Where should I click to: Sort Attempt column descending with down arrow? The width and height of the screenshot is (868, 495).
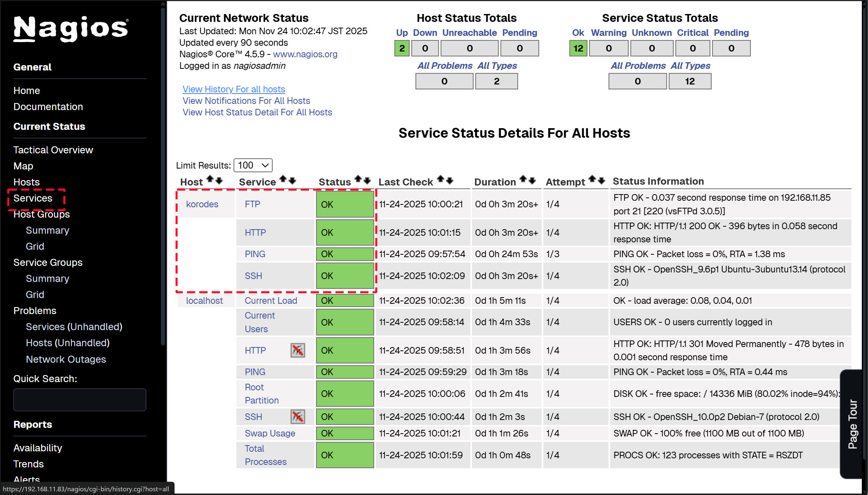pyautogui.click(x=601, y=180)
